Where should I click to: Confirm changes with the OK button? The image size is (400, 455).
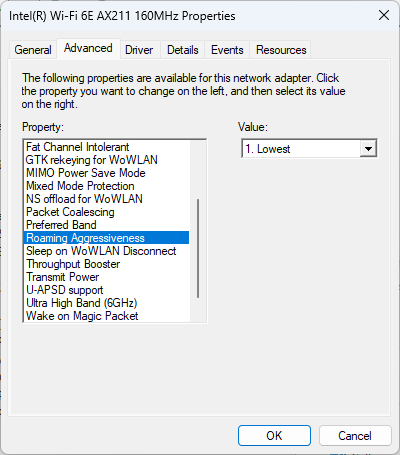(x=274, y=435)
